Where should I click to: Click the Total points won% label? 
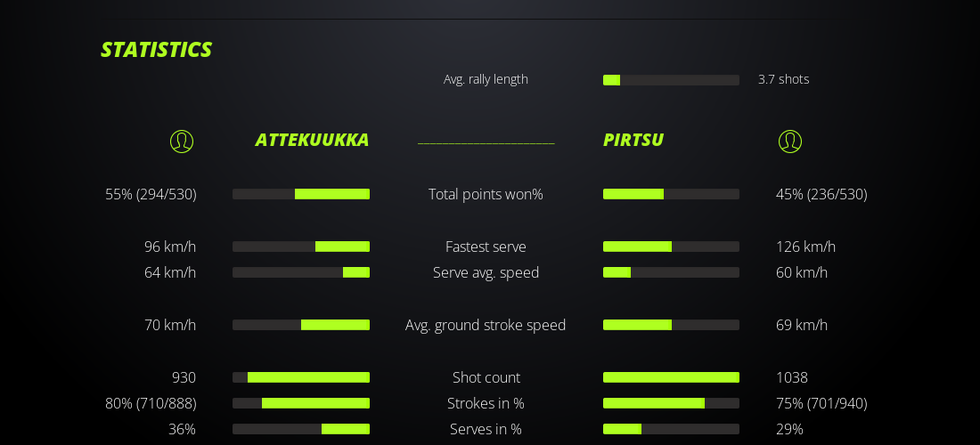(x=486, y=194)
